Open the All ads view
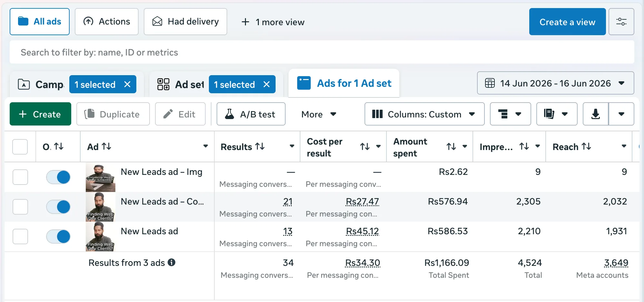Screen dimensions: 644x302 [40, 22]
